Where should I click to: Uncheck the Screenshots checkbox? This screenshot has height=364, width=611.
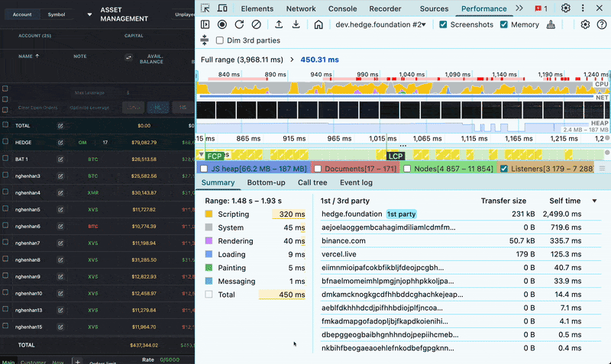coord(443,24)
